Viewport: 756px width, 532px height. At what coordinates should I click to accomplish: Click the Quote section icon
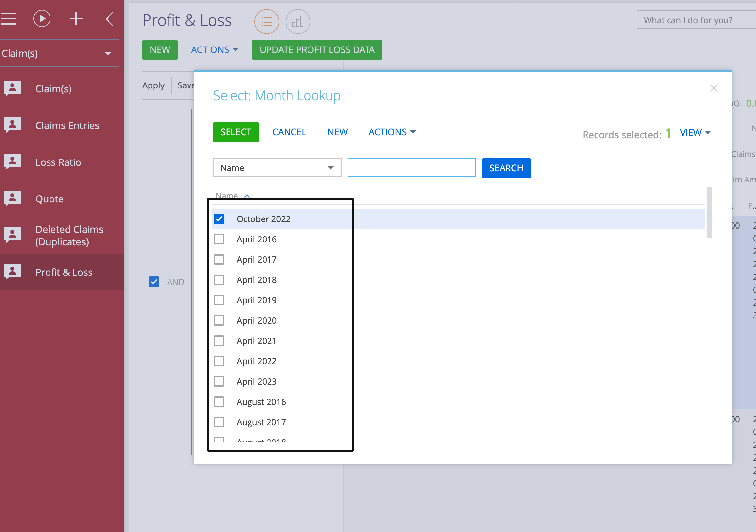point(12,199)
